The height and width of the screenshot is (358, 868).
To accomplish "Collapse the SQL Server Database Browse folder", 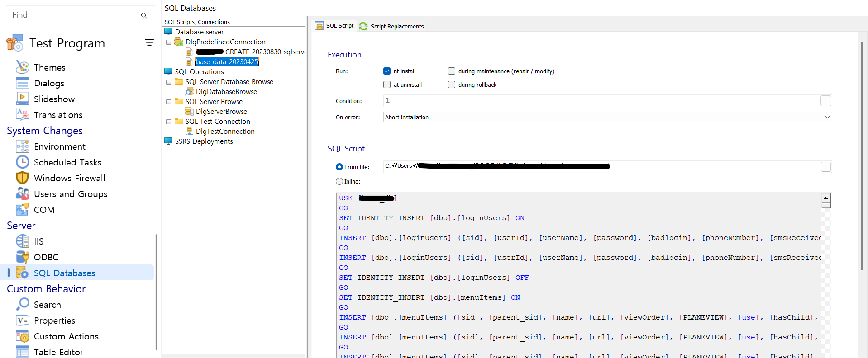I will point(168,82).
